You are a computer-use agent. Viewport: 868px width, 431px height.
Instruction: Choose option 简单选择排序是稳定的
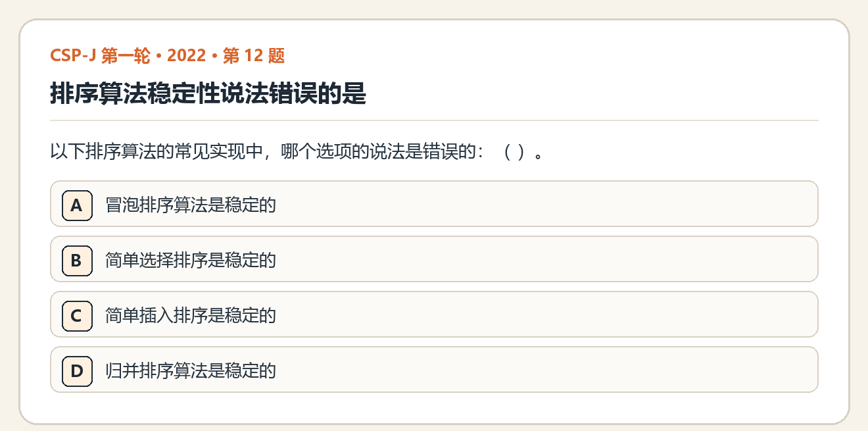[x=191, y=261]
